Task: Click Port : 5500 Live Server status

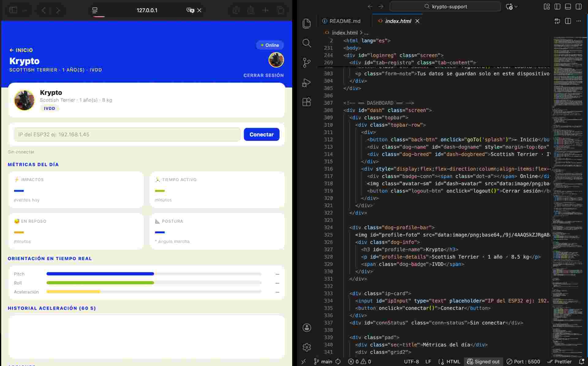Action: click(x=523, y=362)
